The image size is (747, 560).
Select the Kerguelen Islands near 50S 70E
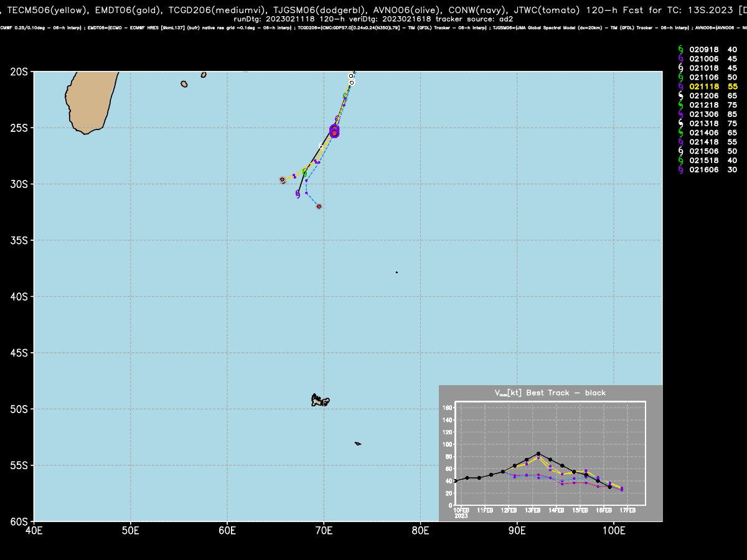(x=320, y=400)
